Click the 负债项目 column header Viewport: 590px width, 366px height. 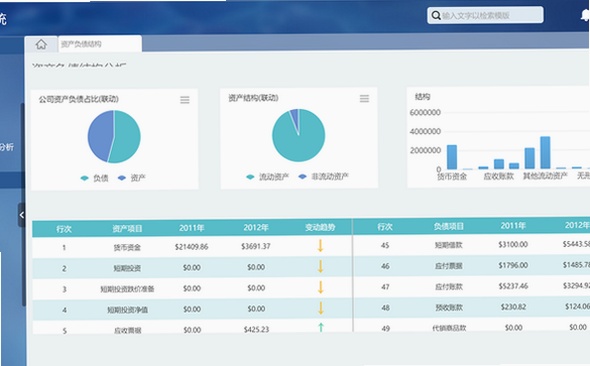[449, 226]
